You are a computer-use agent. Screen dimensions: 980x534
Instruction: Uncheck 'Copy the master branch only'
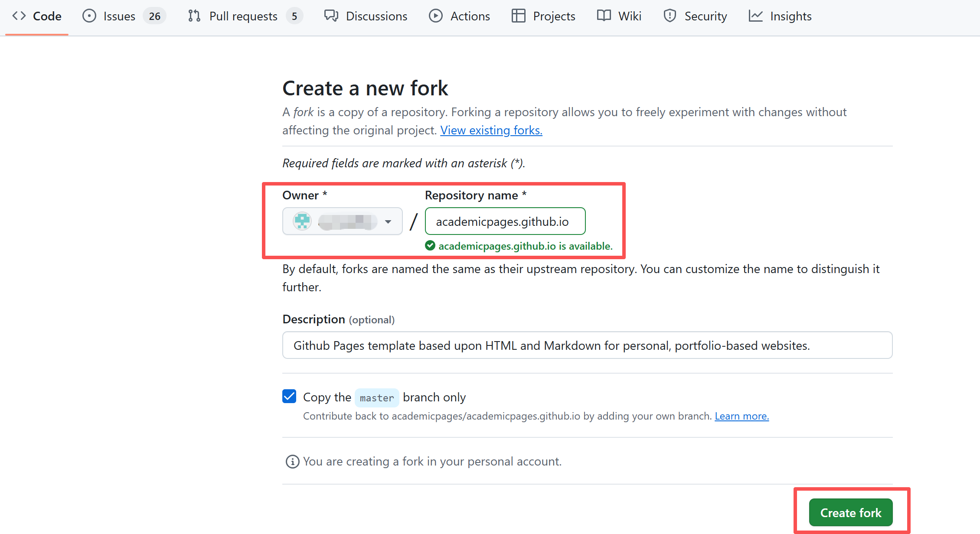289,396
